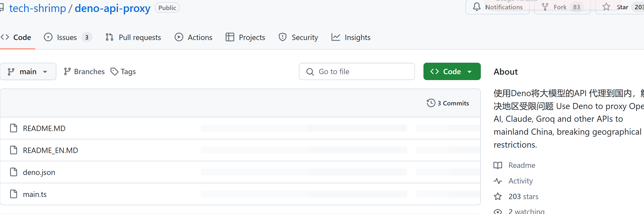Go to the Security tab

click(x=304, y=38)
